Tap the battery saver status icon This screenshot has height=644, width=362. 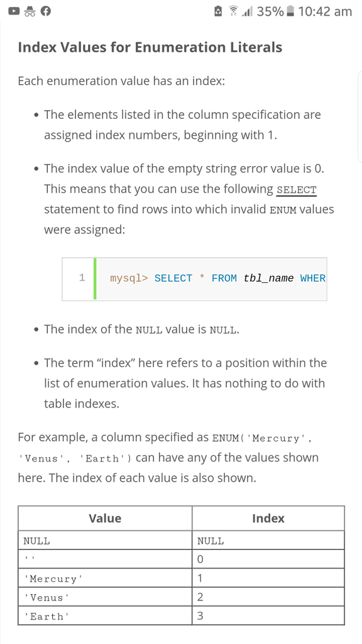[x=219, y=11]
